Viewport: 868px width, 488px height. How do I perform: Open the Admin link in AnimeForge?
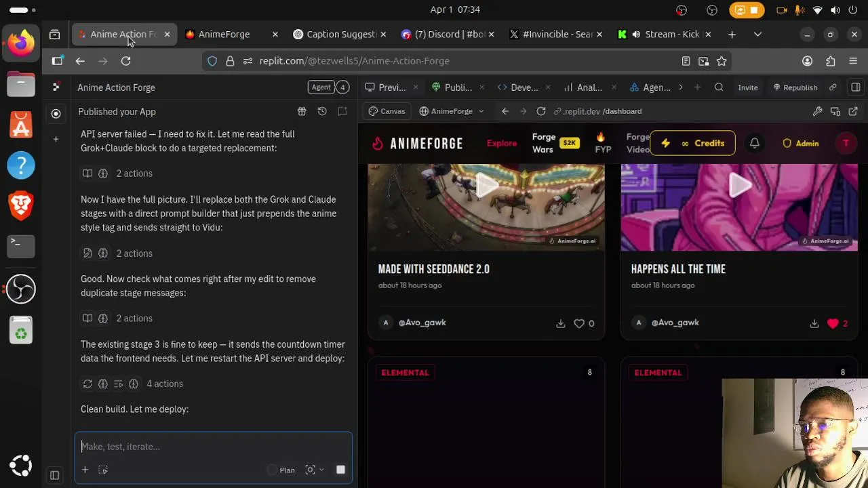800,143
